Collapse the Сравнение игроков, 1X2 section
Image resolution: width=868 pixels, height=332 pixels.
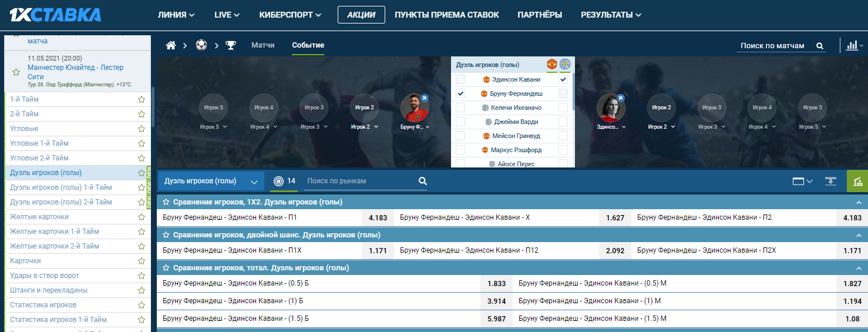pos(858,202)
